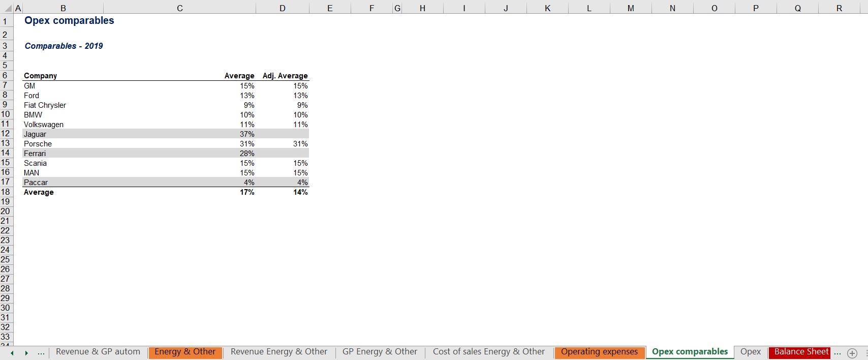
Task: Open the Revenue & GP autom tab
Action: 98,352
